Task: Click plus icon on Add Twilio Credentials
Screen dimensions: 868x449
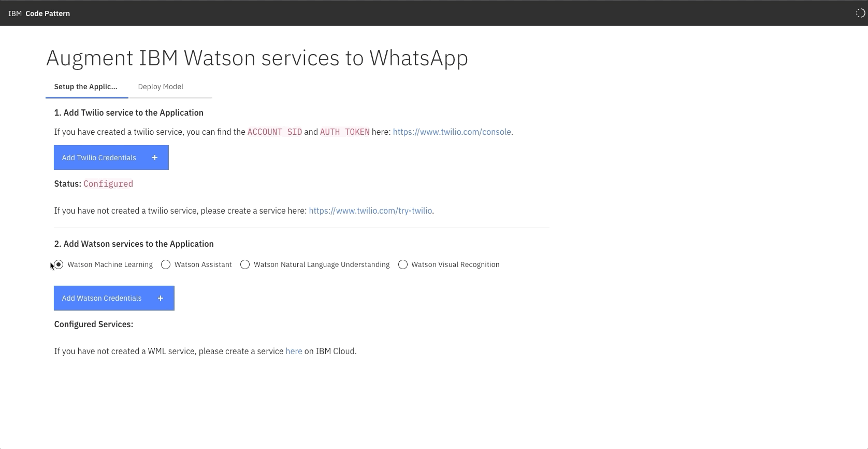Action: tap(155, 158)
